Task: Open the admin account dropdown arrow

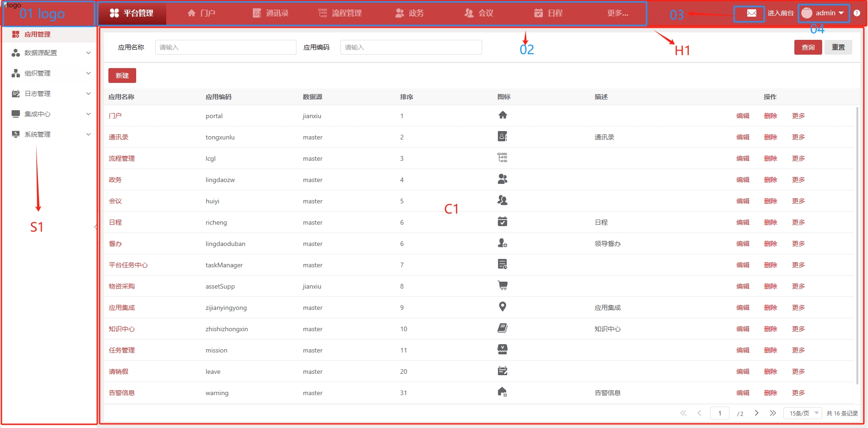Action: tap(841, 13)
